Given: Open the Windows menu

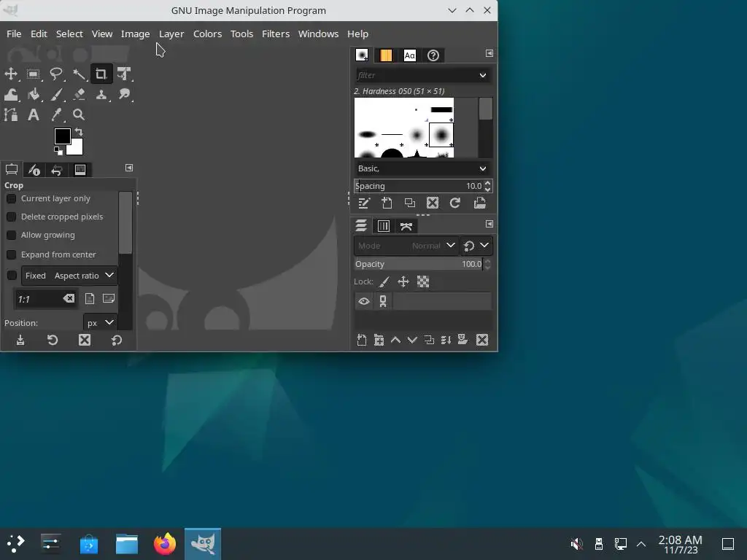Looking at the screenshot, I should (318, 34).
